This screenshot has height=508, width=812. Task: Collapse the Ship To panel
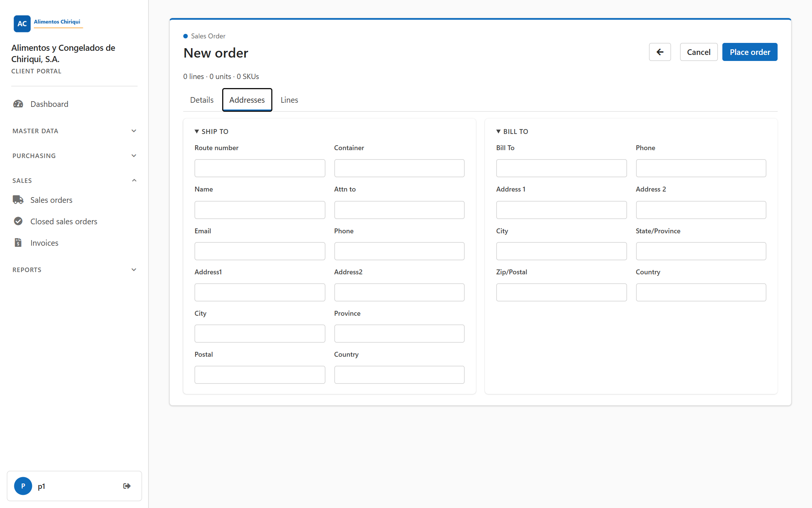click(x=211, y=131)
